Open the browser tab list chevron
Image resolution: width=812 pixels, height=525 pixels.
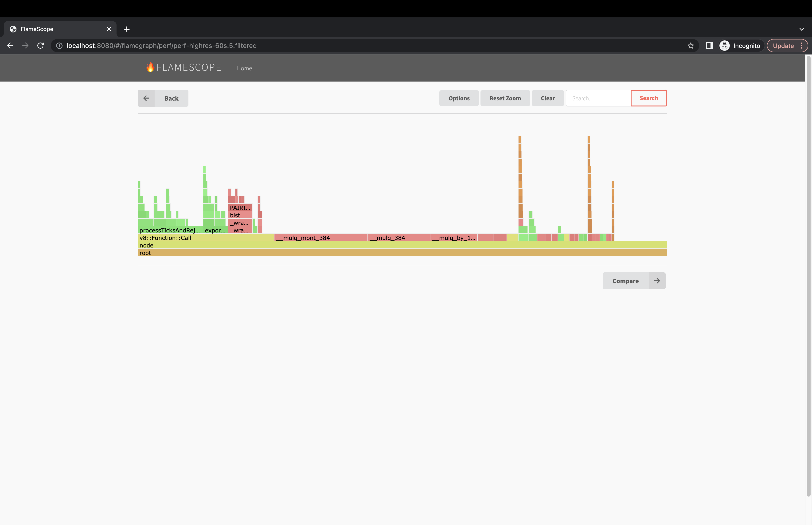[801, 29]
